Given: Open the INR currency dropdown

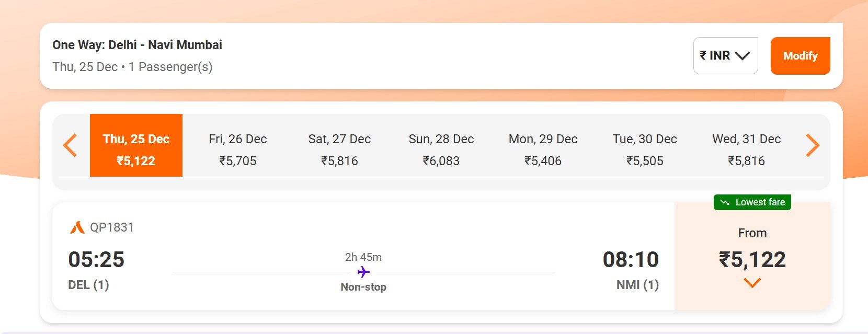Looking at the screenshot, I should [725, 55].
